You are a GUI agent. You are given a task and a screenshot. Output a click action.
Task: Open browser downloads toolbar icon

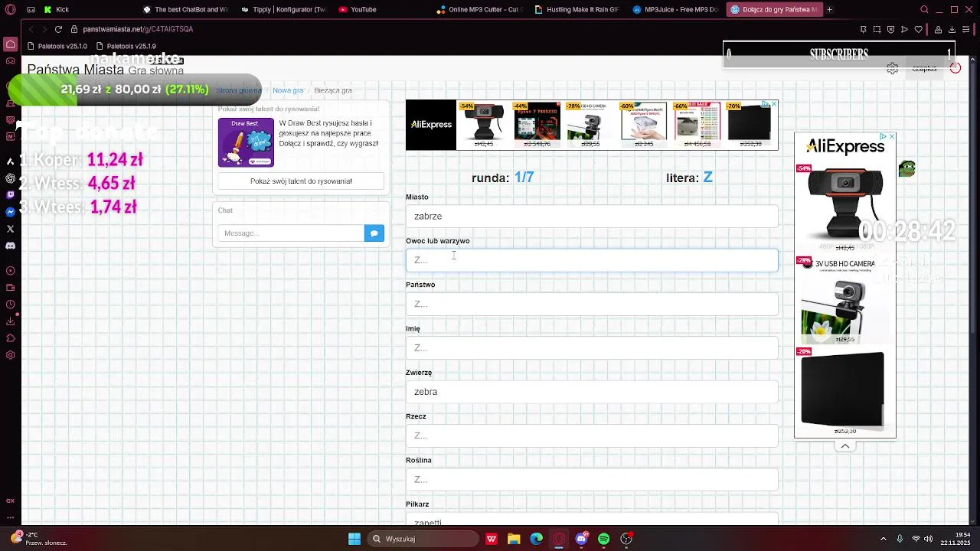pyautogui.click(x=952, y=29)
